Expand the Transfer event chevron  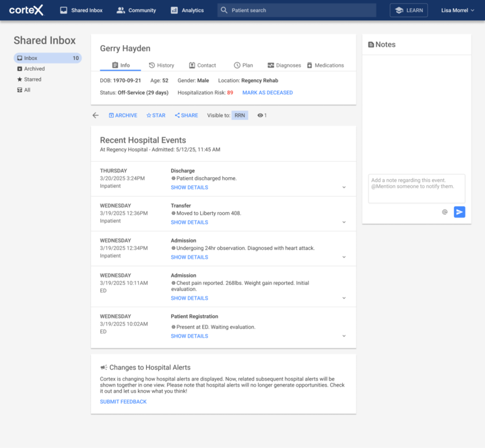coord(344,222)
